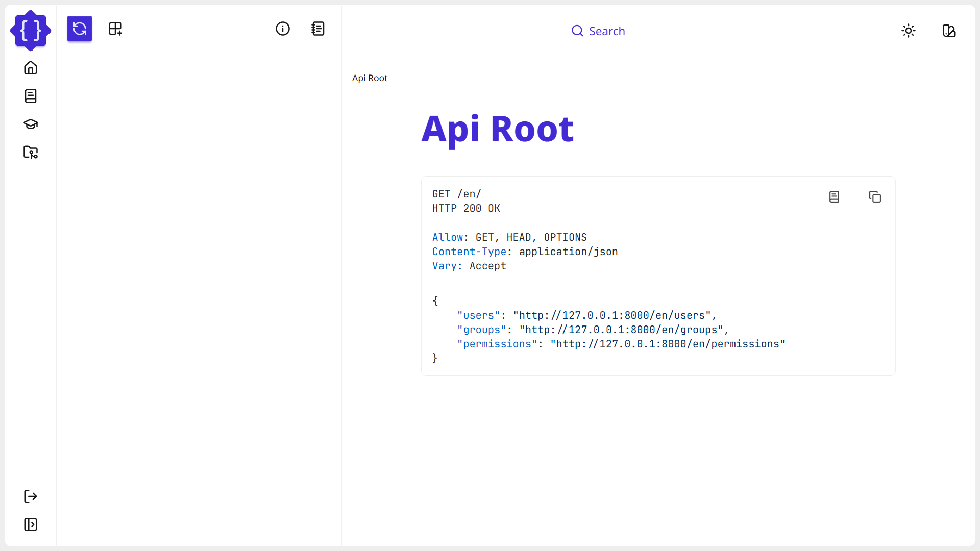Image resolution: width=980 pixels, height=551 pixels.
Task: Toggle the contrast theme switcher
Action: click(949, 31)
